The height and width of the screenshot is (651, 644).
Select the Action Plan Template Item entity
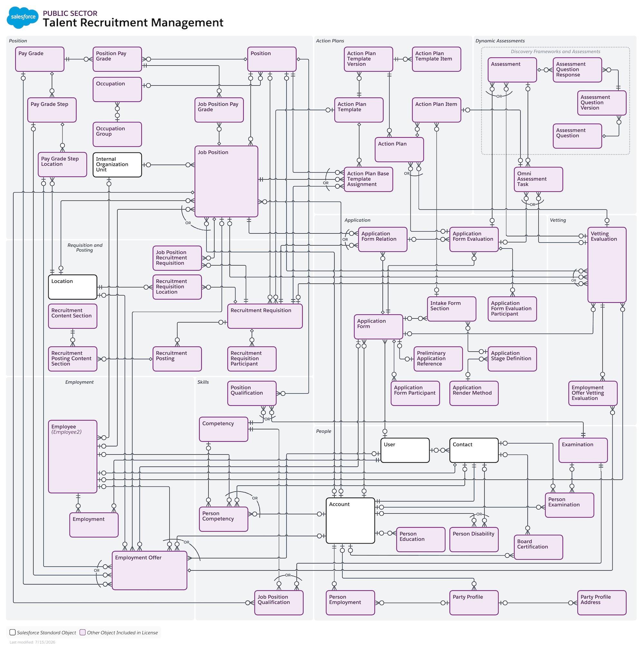tap(436, 59)
